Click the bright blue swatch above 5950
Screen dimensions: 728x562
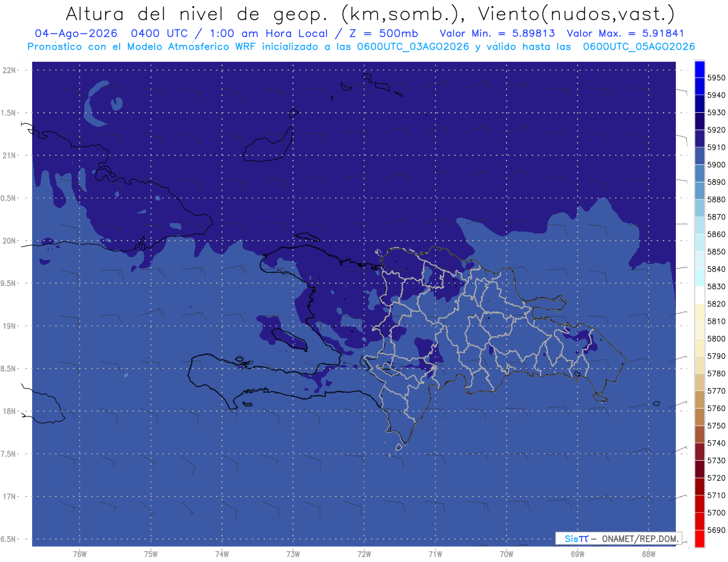pos(699,69)
